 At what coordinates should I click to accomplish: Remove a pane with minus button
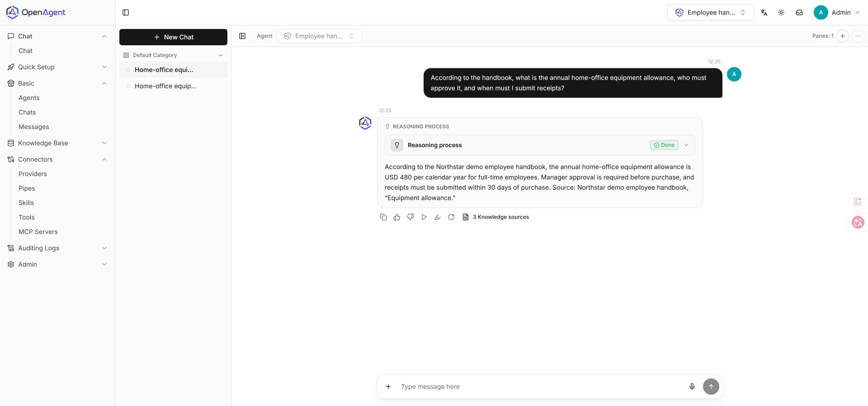pyautogui.click(x=858, y=36)
